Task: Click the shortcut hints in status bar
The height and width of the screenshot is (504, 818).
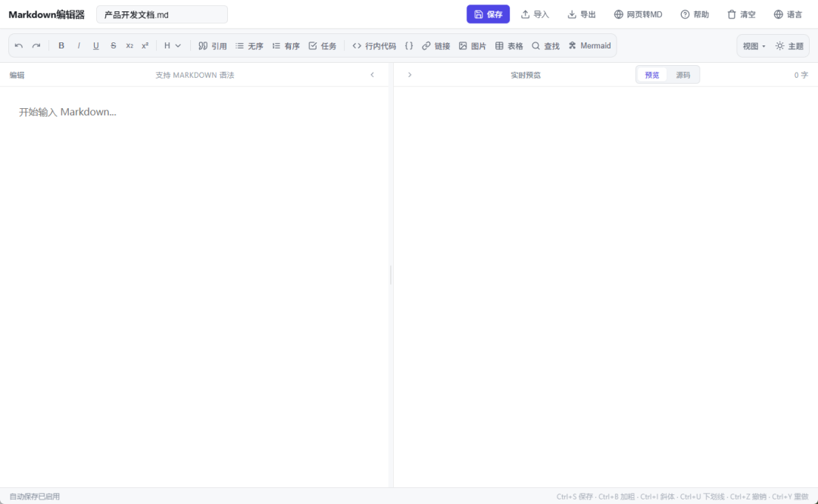Action: point(682,496)
